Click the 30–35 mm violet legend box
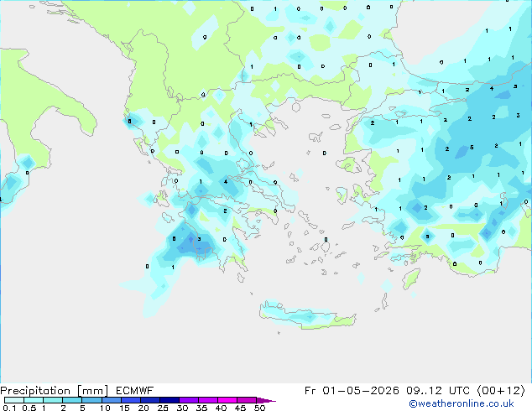The width and height of the screenshot is (532, 411). [189, 400]
